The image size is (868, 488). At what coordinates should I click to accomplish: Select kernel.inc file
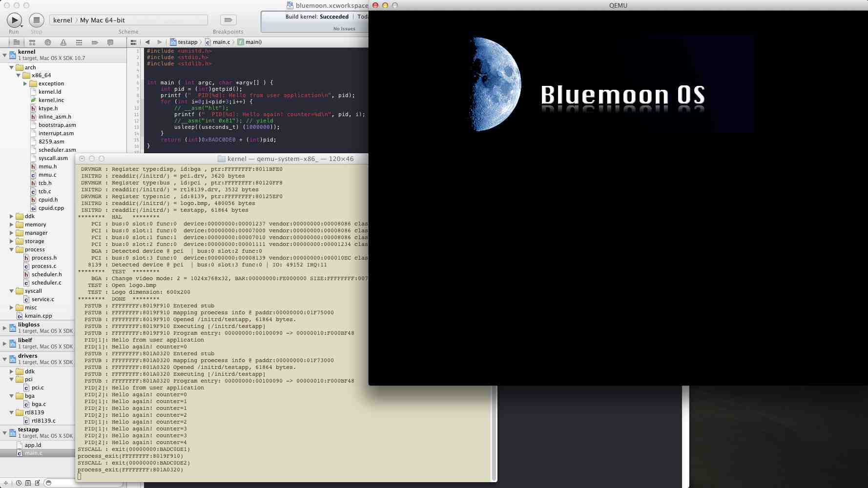pyautogui.click(x=47, y=100)
